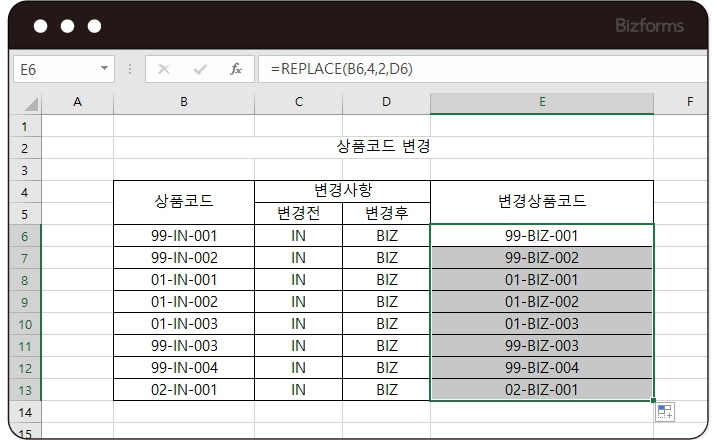
Task: Select row 4 header
Action: [x=25, y=192]
